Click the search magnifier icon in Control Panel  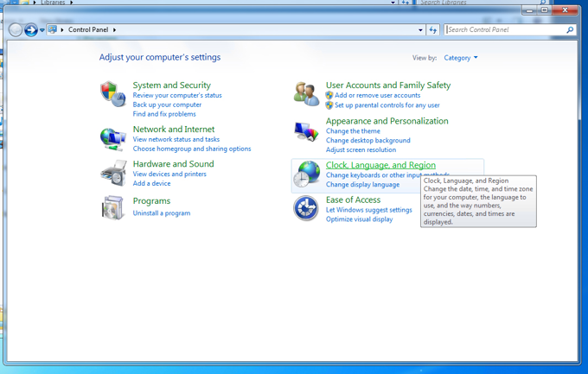pos(570,29)
